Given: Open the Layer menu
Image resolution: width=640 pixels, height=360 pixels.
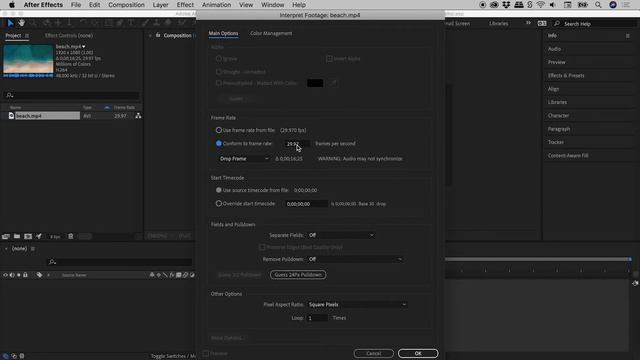Looking at the screenshot, I should click(x=160, y=5).
